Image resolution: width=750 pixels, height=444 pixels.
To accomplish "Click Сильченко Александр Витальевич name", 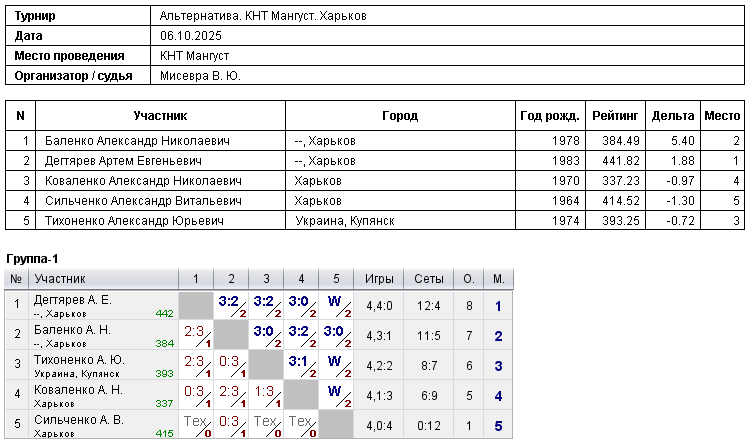I will click(x=143, y=201).
